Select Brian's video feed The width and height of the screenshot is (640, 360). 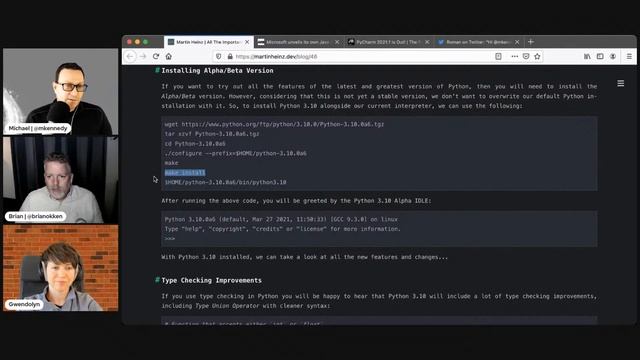[x=61, y=180]
